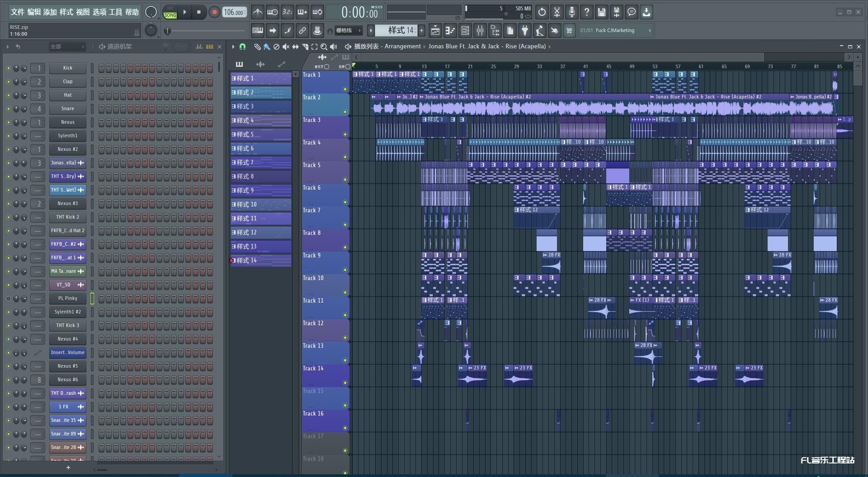The height and width of the screenshot is (477, 868).
Task: Select the playlist Zoom magnifier tool
Action: click(x=324, y=47)
